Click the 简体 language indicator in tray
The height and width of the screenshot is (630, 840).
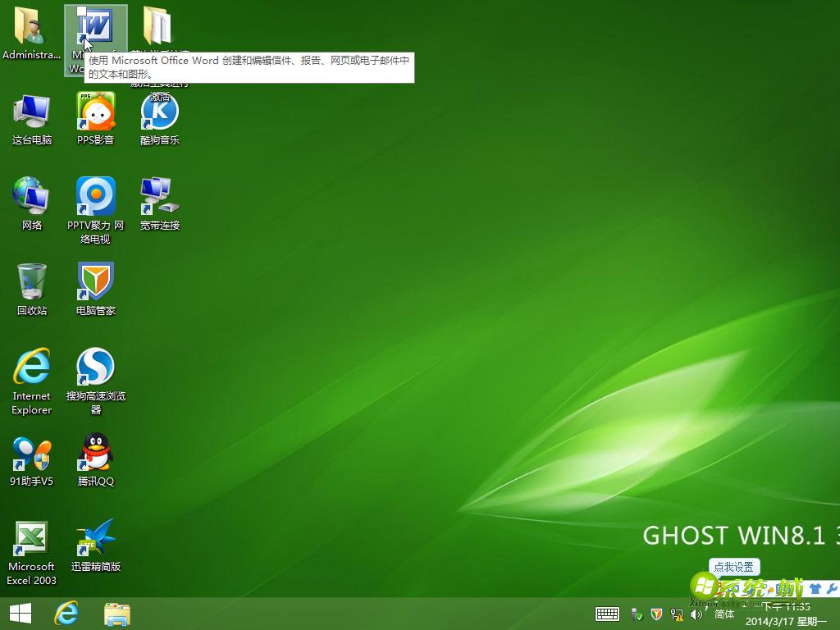click(x=725, y=614)
